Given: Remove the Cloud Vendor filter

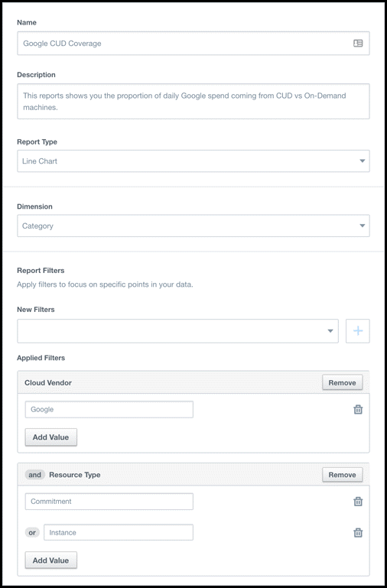Looking at the screenshot, I should click(343, 382).
